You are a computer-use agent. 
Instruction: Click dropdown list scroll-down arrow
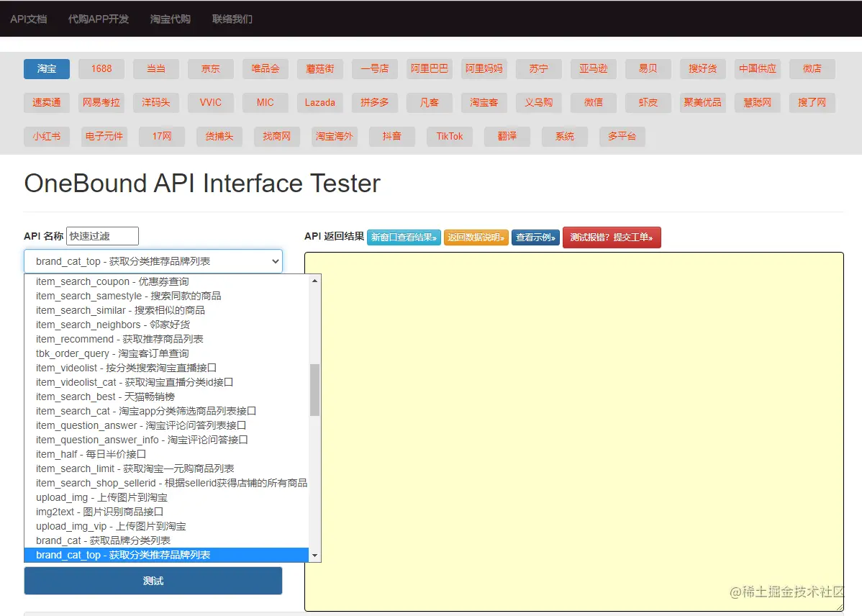tap(315, 556)
